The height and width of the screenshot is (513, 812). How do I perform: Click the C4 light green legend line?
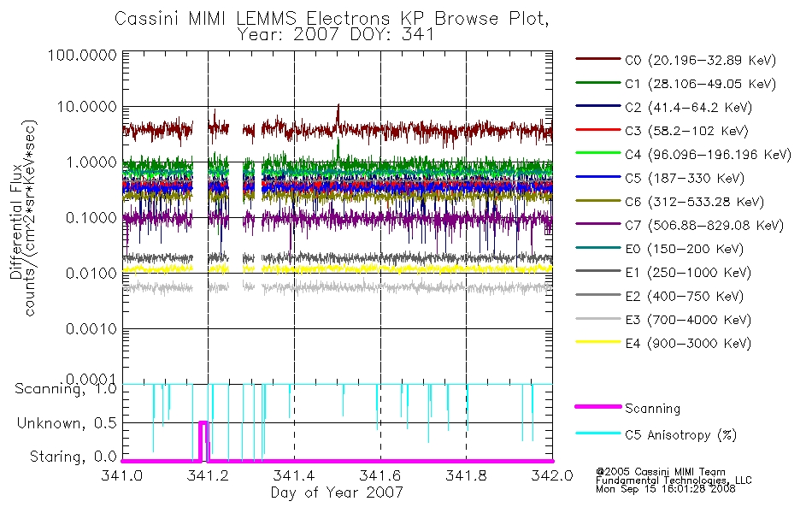[597, 153]
